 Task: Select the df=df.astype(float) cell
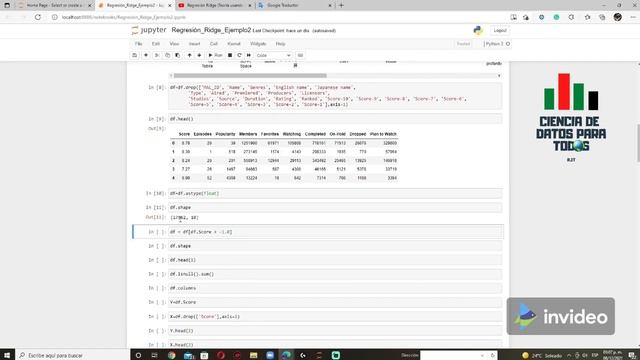click(335, 193)
